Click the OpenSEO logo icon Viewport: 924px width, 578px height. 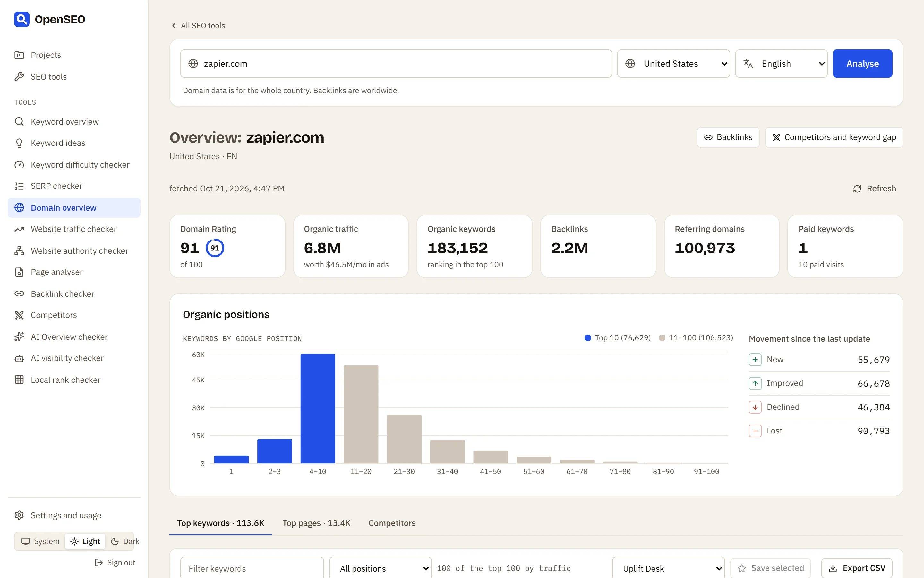[22, 19]
